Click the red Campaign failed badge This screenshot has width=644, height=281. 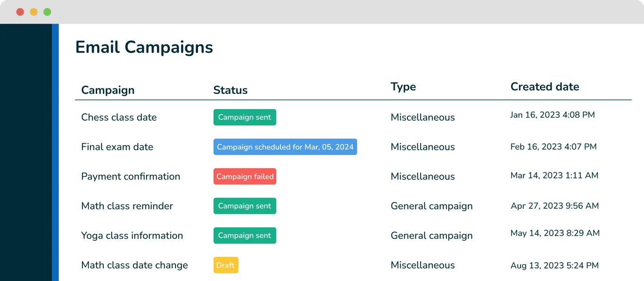pyautogui.click(x=245, y=176)
